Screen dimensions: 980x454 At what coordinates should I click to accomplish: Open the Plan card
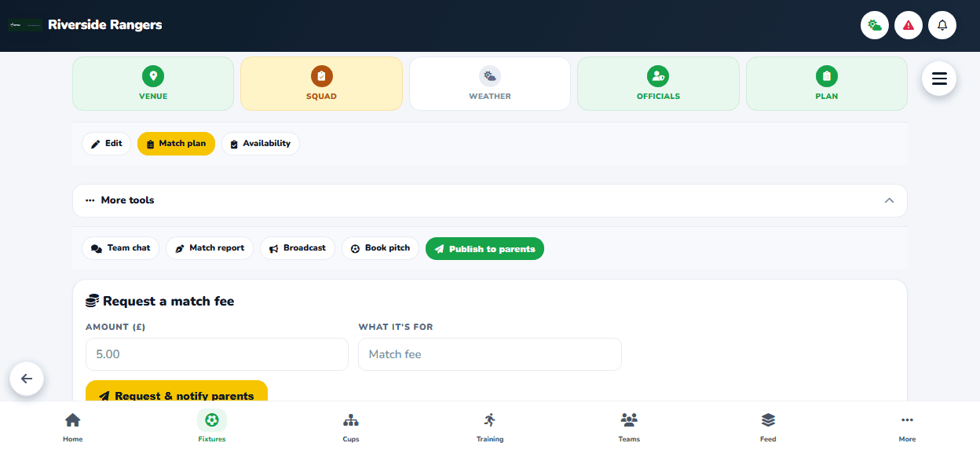pyautogui.click(x=827, y=83)
